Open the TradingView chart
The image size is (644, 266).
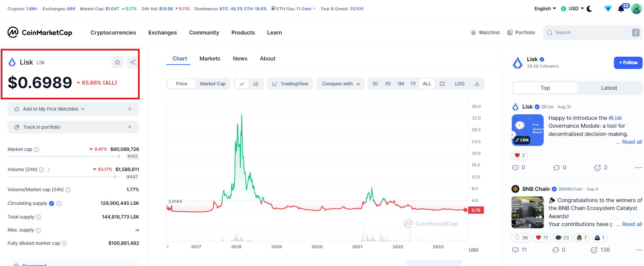[290, 84]
